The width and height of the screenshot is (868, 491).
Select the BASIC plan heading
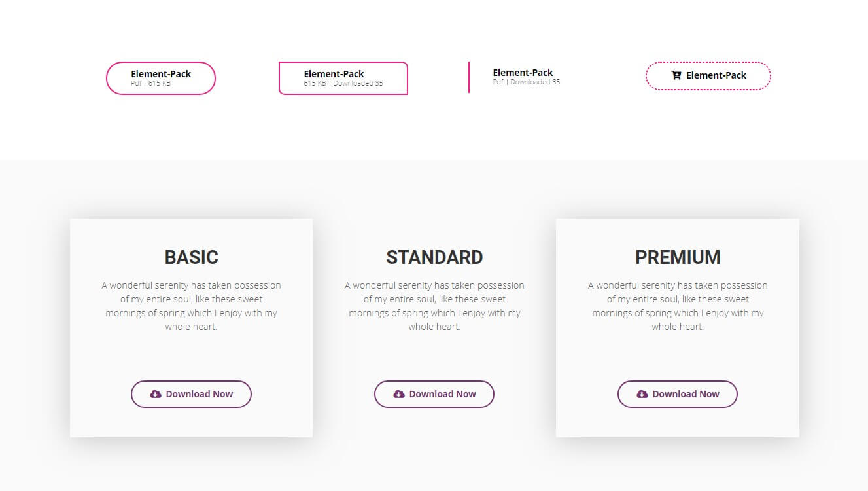[192, 257]
